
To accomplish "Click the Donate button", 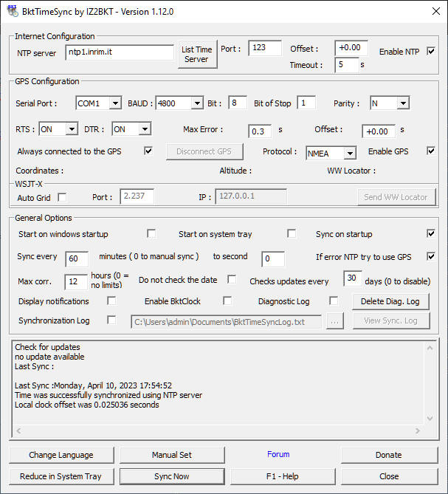I will click(389, 455).
